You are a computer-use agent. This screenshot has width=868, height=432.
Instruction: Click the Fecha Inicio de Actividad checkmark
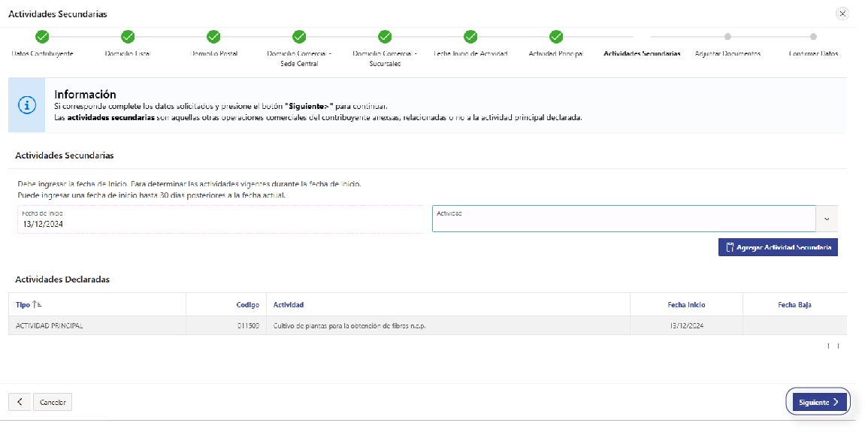(x=470, y=36)
